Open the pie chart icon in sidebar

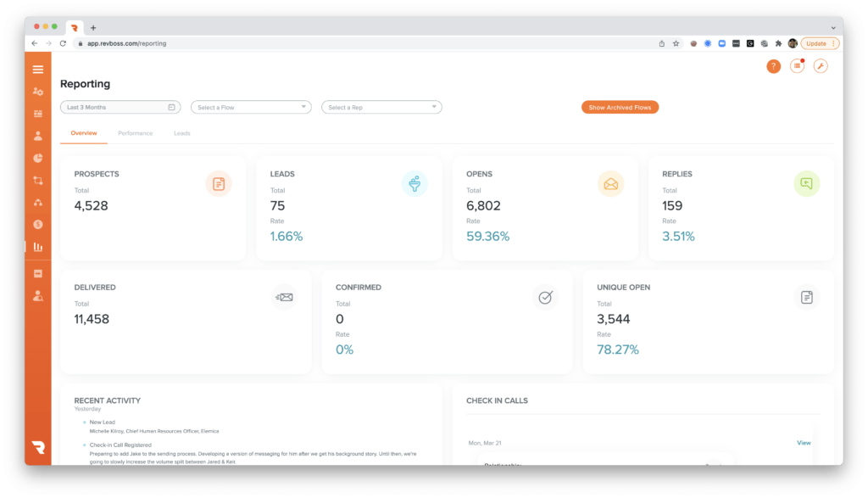point(37,158)
